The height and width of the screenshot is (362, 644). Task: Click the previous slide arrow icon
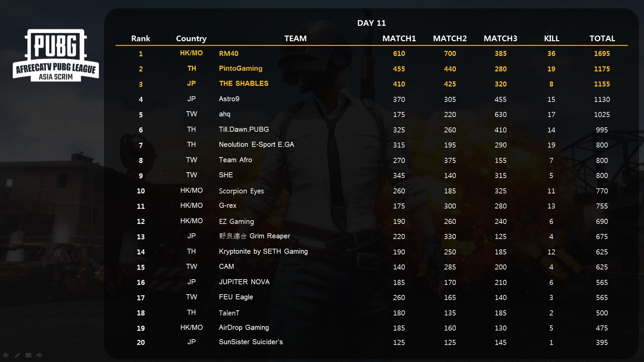(x=6, y=355)
